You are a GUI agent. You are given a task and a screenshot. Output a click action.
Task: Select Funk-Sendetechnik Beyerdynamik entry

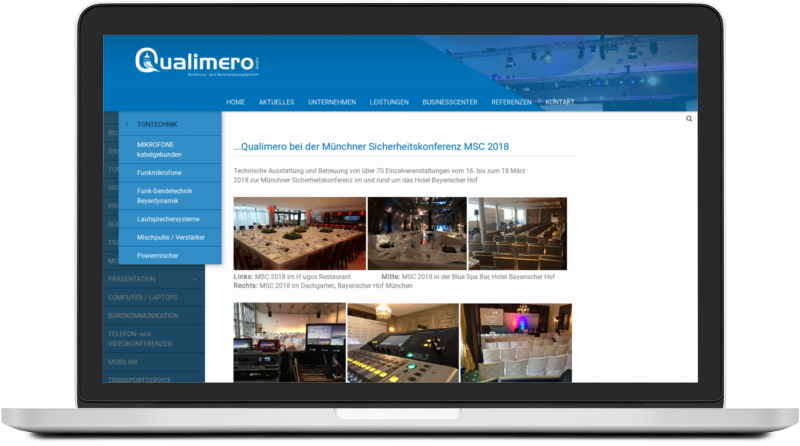coord(170,196)
